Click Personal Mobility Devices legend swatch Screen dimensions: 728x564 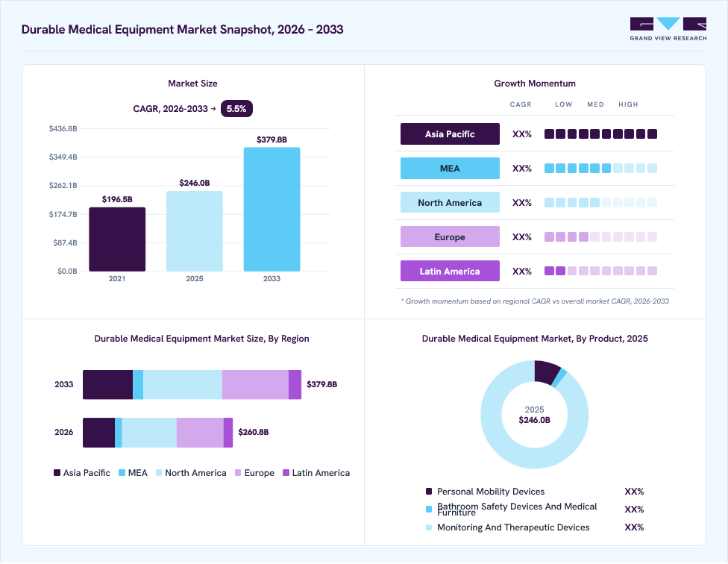[429, 492]
